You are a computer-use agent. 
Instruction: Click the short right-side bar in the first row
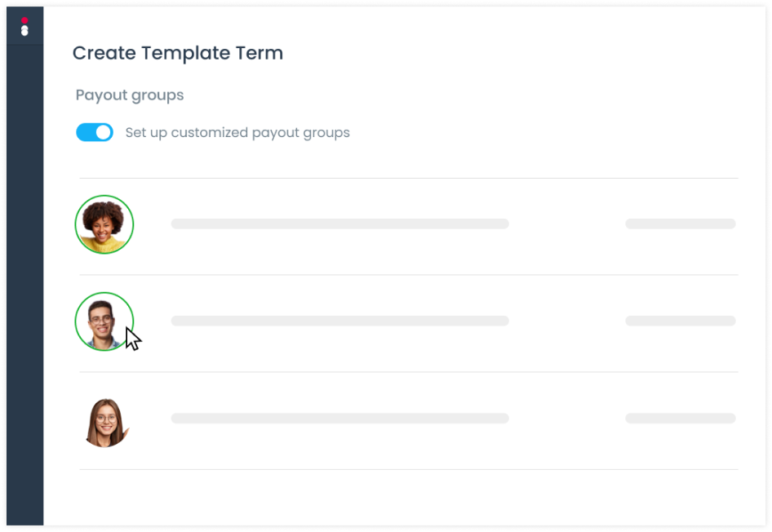[680, 224]
